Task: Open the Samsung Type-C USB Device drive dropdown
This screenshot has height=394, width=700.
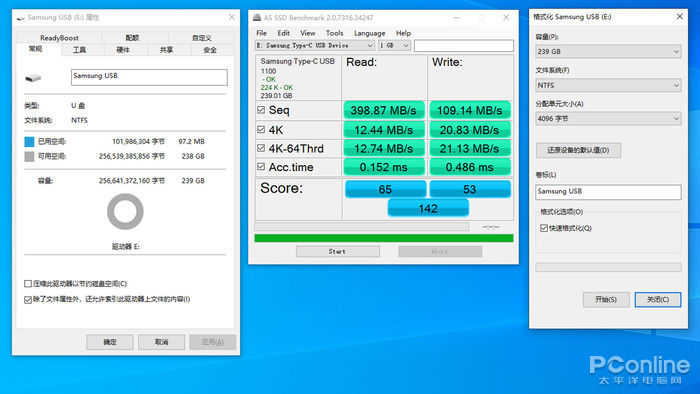Action: point(315,46)
